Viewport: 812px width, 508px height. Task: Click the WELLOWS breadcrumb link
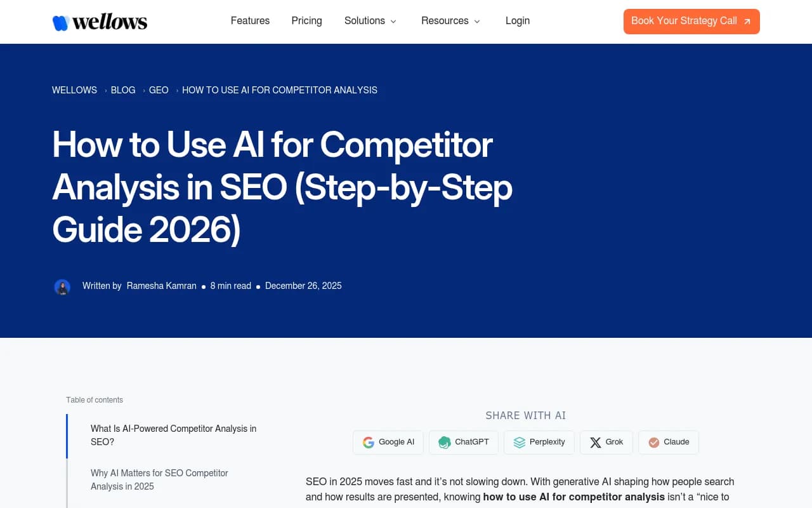(74, 90)
